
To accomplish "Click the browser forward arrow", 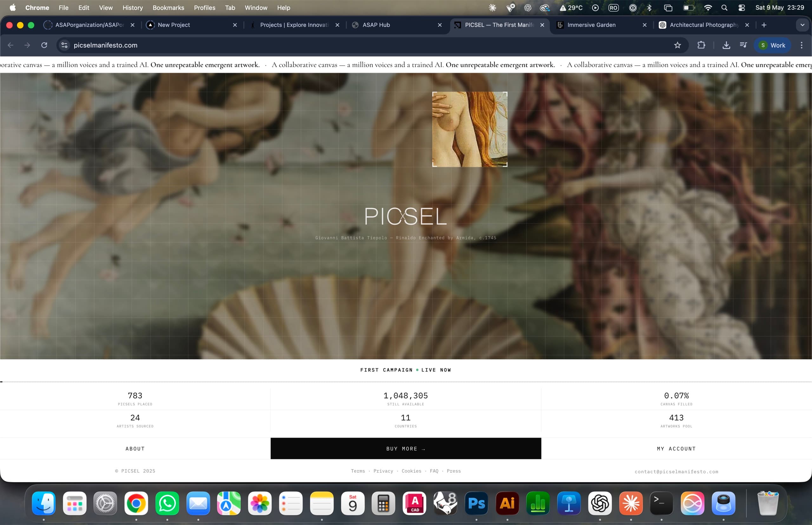I will point(27,45).
